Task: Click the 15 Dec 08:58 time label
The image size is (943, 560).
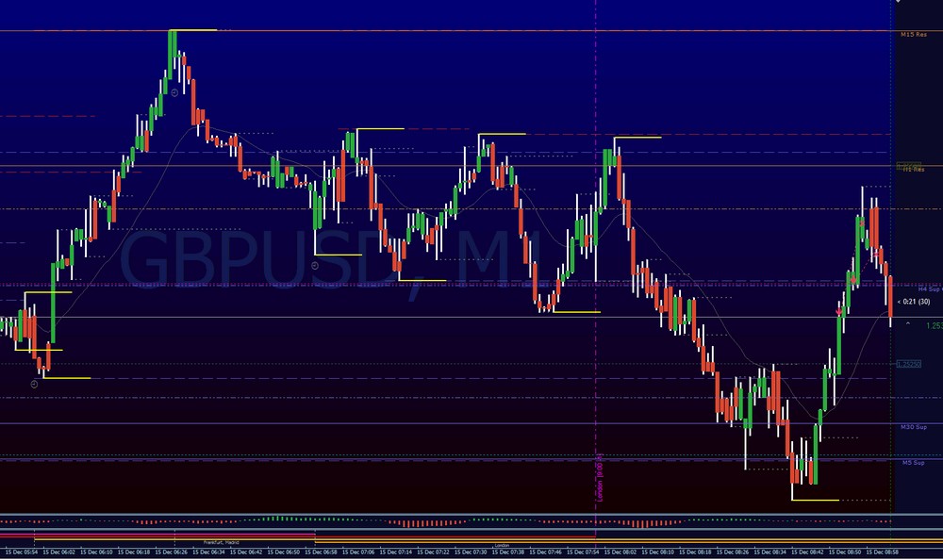Action: click(x=883, y=552)
